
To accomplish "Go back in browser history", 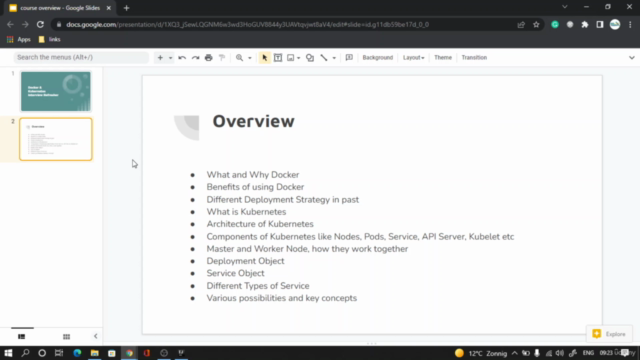I will coord(10,24).
